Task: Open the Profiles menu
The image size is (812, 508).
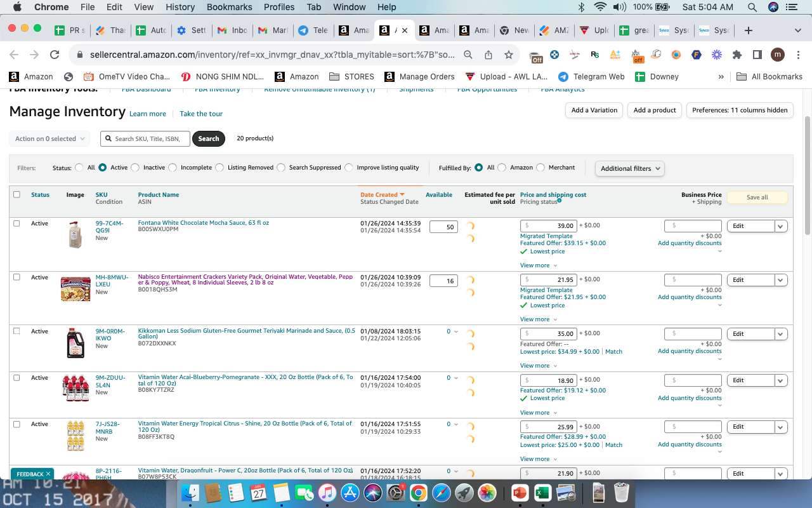Action: (279, 7)
